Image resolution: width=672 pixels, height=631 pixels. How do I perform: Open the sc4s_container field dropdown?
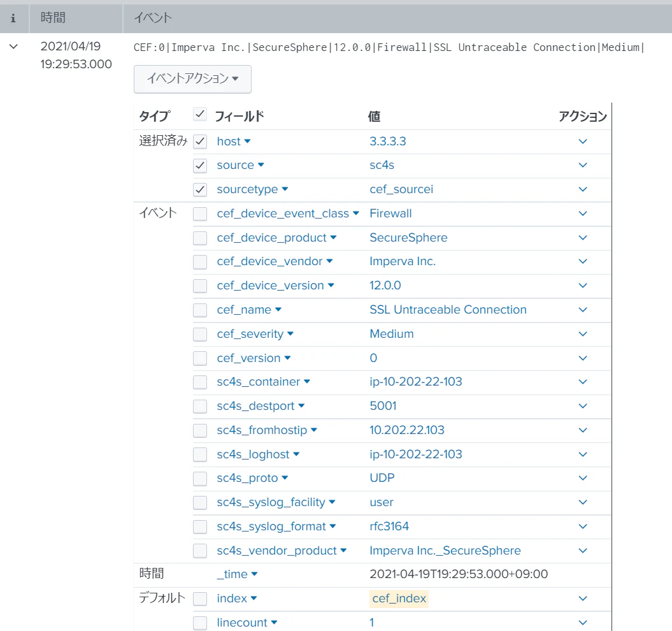point(264,382)
